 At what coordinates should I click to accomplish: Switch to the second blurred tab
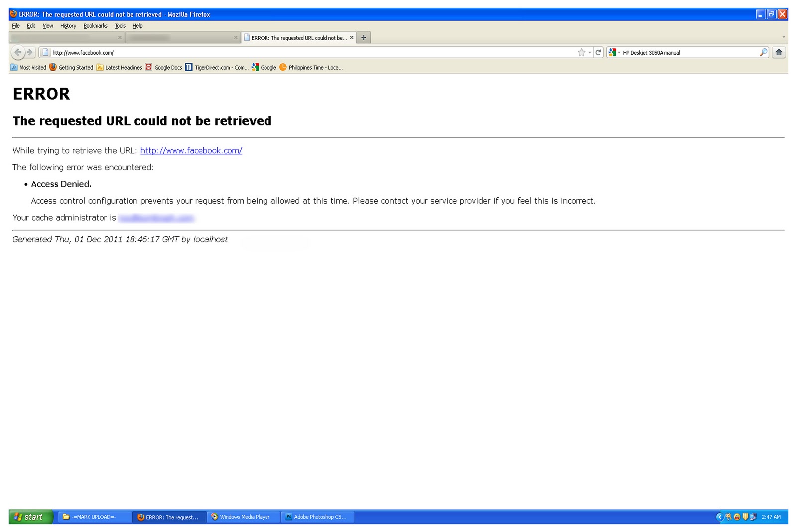coord(183,37)
